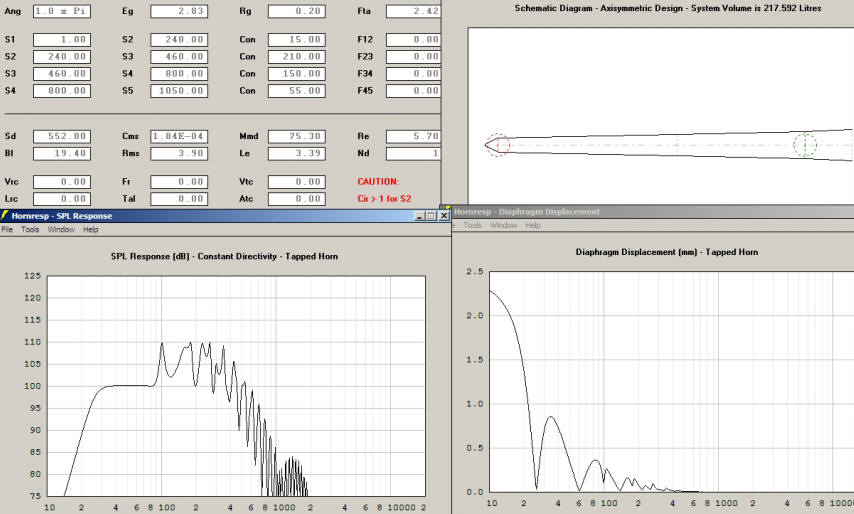
Task: Click the Hornresp - SPL Response title bar text
Action: click(x=62, y=216)
